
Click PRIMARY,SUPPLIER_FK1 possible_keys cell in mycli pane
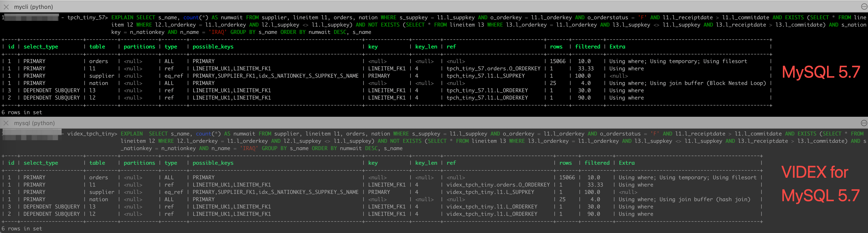(275, 76)
